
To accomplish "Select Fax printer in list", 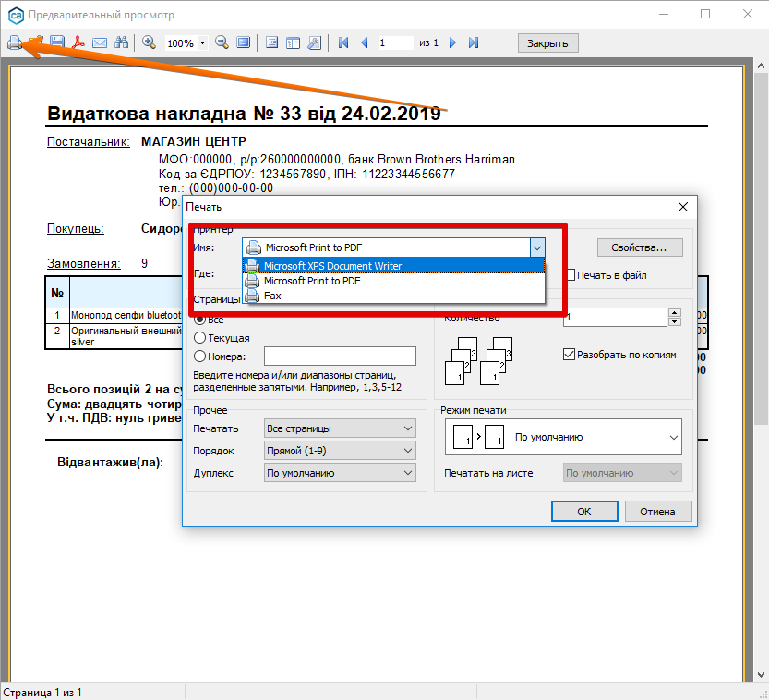I will [x=394, y=296].
